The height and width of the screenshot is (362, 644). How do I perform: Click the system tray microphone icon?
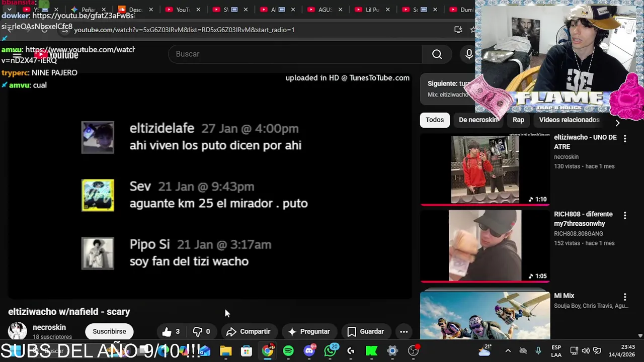(x=538, y=350)
